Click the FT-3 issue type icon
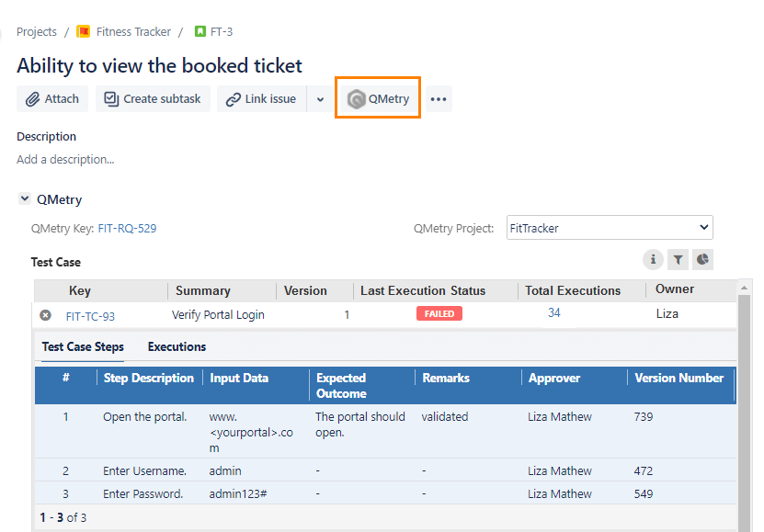 click(x=200, y=31)
